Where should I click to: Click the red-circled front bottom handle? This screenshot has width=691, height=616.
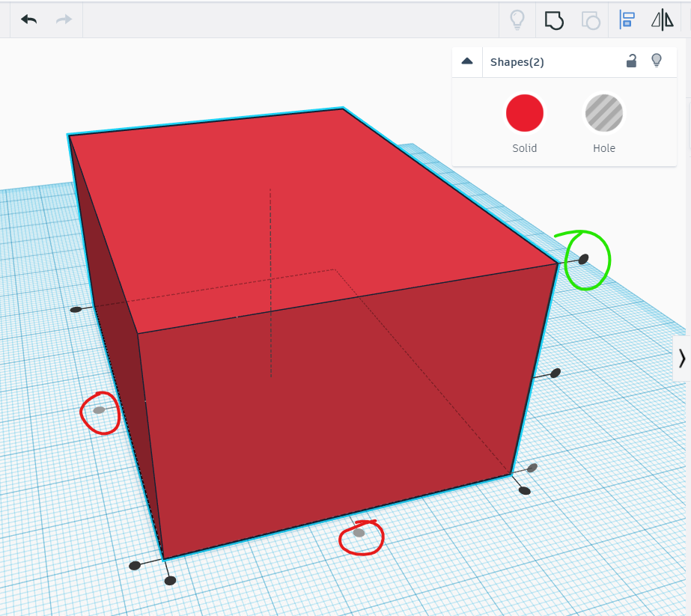click(361, 533)
